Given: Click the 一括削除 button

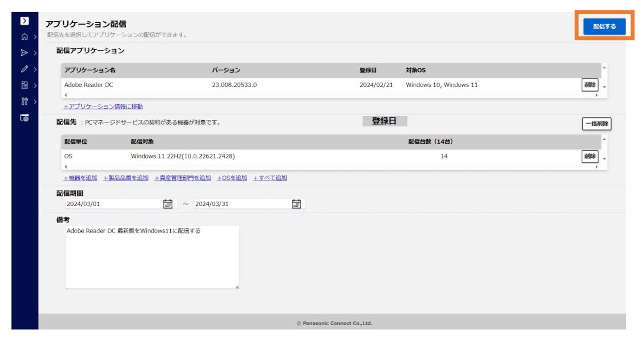Looking at the screenshot, I should (597, 123).
